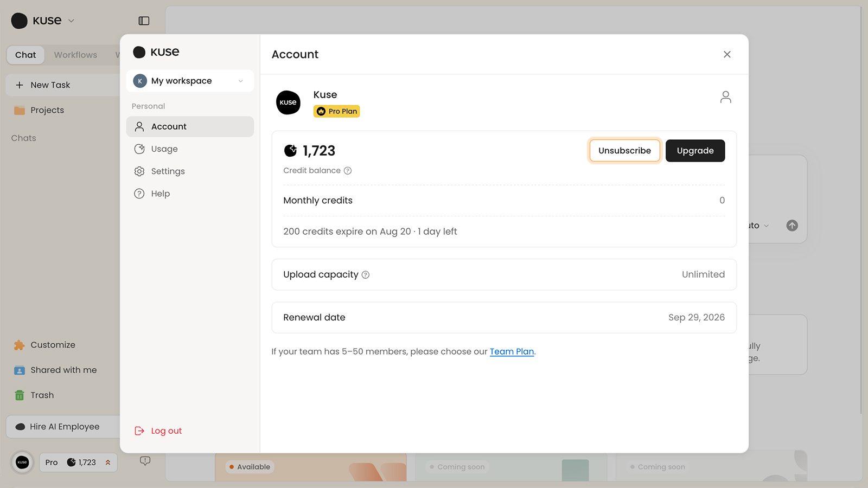Open the Trash folder

42,395
